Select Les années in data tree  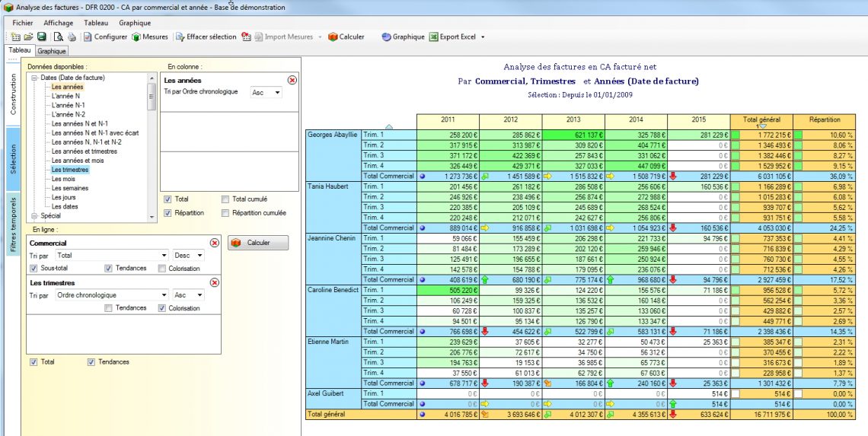(x=68, y=87)
